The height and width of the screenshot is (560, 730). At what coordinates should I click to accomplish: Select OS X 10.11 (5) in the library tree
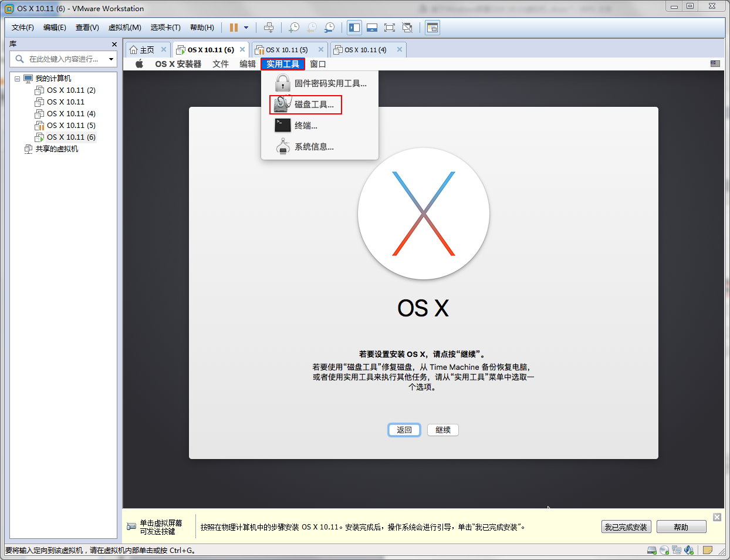(x=71, y=126)
